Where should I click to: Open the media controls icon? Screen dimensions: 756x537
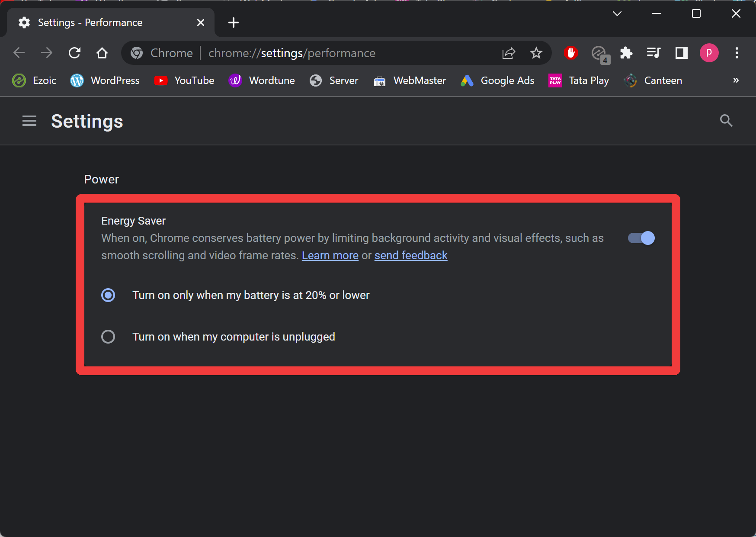[x=653, y=53]
